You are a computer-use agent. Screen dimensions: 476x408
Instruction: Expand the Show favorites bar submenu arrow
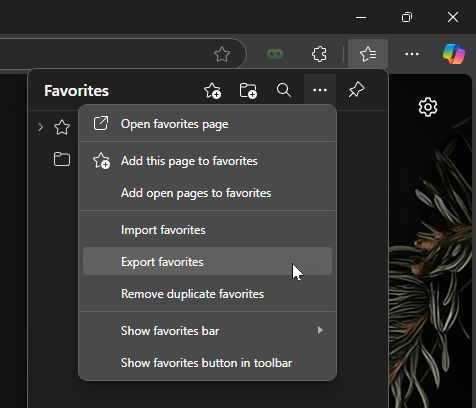(320, 330)
